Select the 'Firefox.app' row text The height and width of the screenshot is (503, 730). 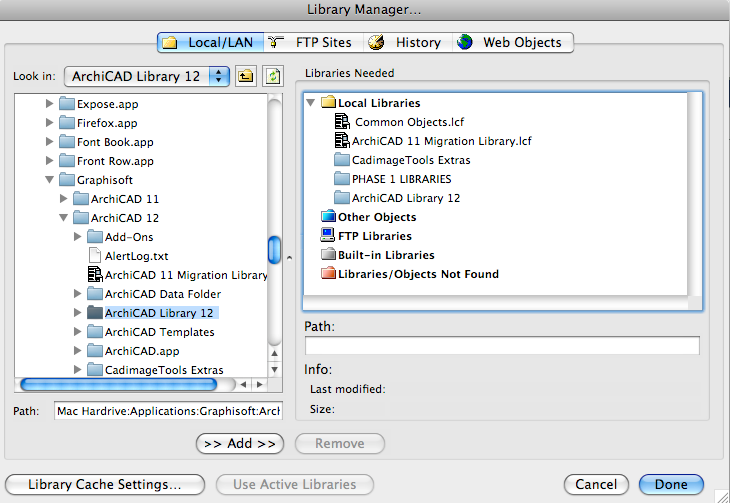click(x=107, y=123)
